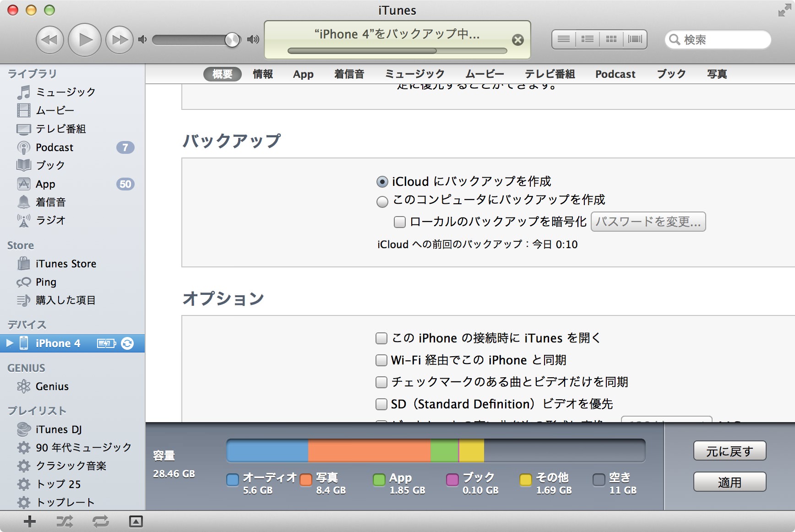Viewport: 795px width, 532px height.
Task: Switch to Cover Flow view
Action: [x=635, y=39]
